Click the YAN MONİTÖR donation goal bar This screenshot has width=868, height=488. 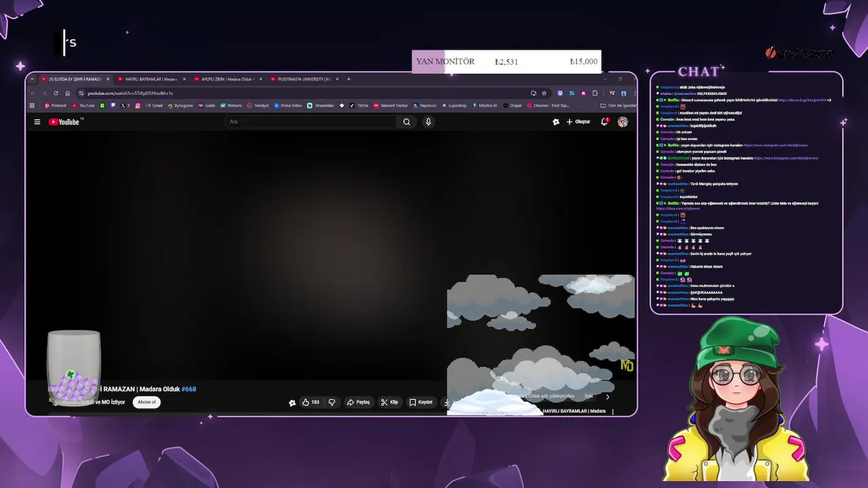[x=506, y=62]
